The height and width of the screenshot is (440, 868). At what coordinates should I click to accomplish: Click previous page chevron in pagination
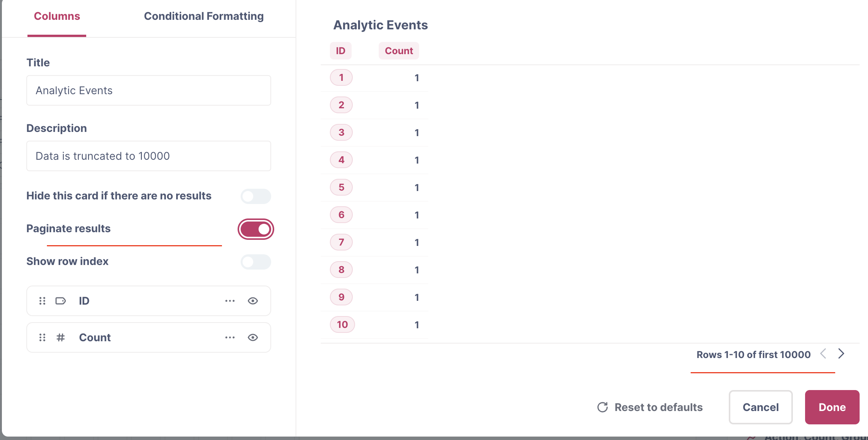coord(823,354)
